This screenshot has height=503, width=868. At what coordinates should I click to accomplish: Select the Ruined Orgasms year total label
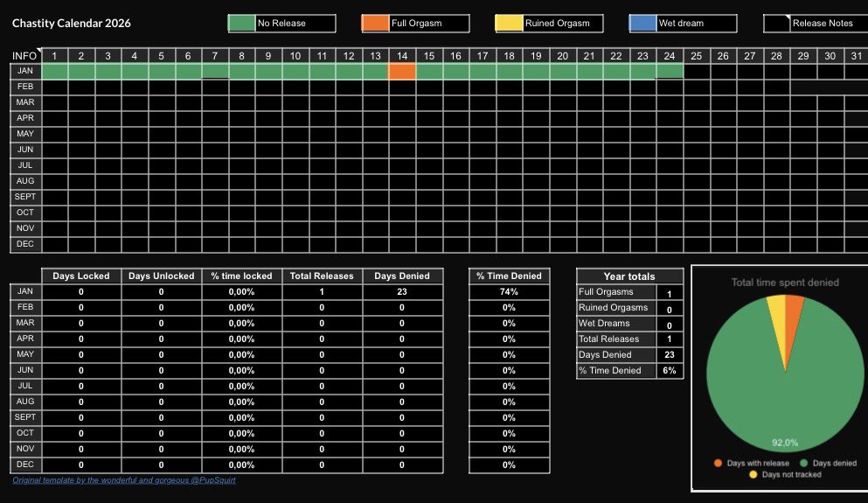616,307
